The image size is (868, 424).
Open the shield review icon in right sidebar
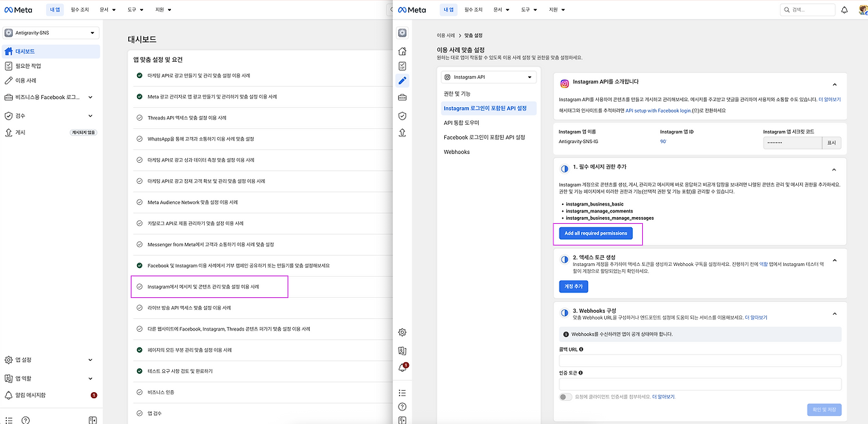[402, 116]
